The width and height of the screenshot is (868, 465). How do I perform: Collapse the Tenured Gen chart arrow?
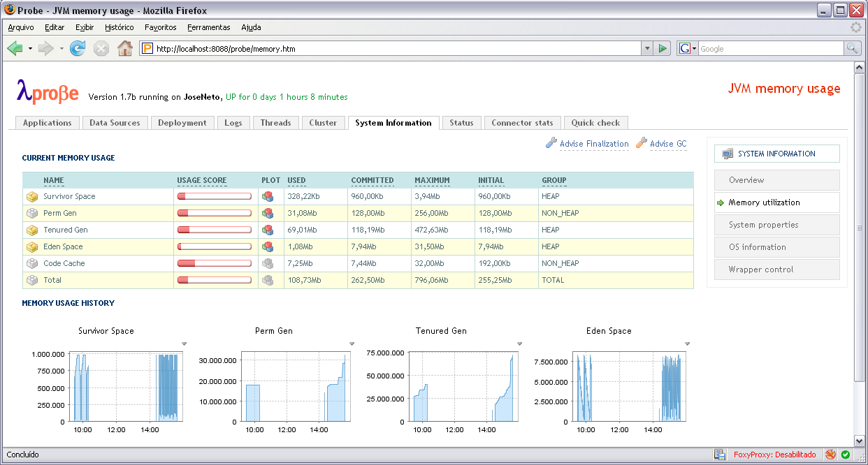click(519, 344)
